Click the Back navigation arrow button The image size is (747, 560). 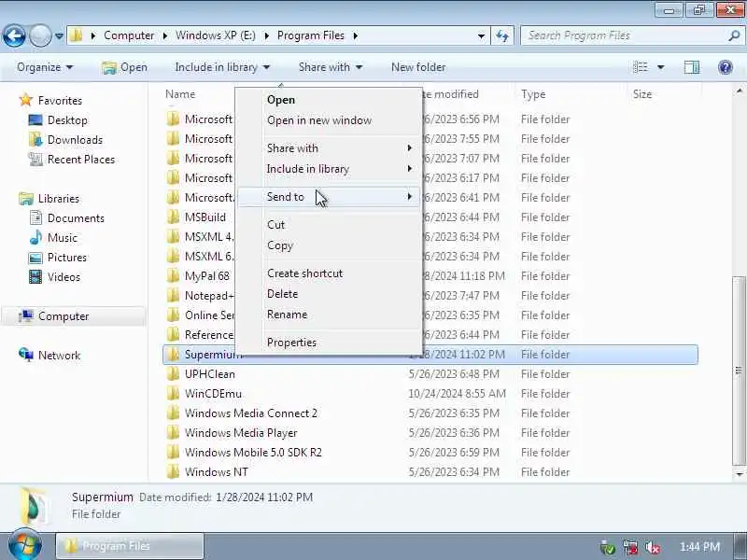coord(14,35)
